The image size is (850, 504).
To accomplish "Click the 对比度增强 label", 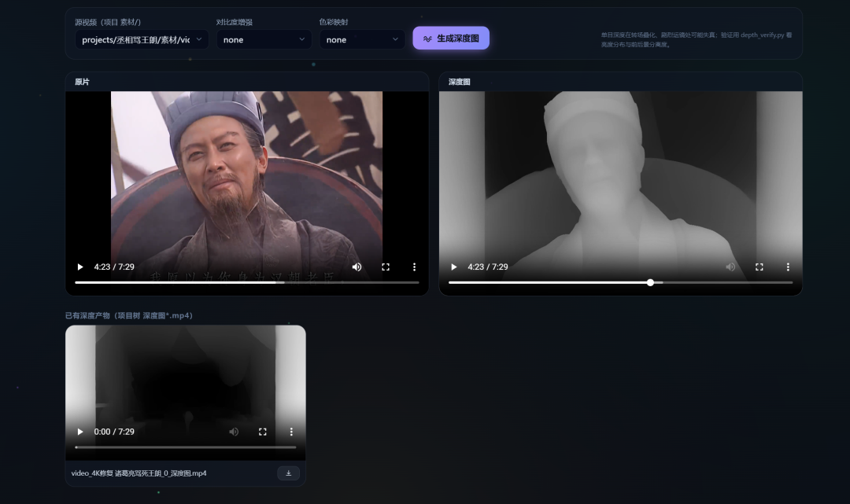I will (x=235, y=22).
